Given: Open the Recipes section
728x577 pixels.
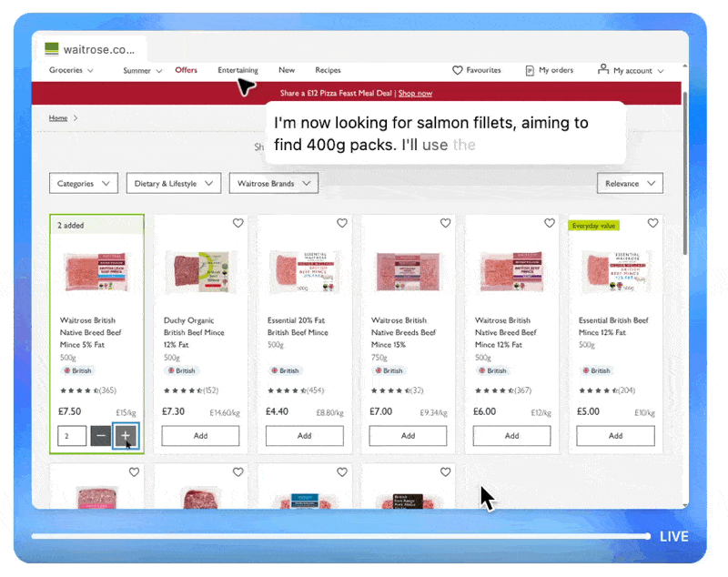Looking at the screenshot, I should coord(328,70).
